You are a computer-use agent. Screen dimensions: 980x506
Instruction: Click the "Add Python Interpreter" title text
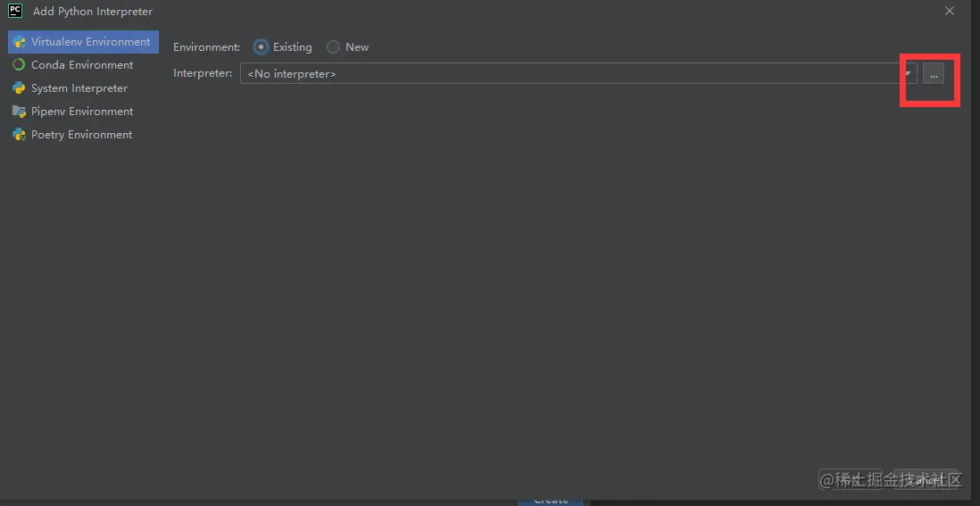93,12
